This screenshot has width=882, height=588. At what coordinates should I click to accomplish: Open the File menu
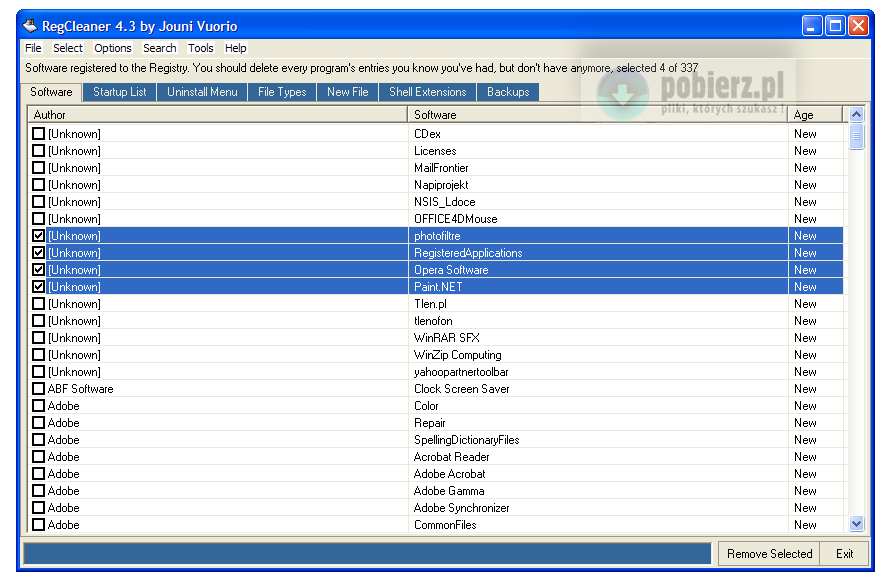33,48
